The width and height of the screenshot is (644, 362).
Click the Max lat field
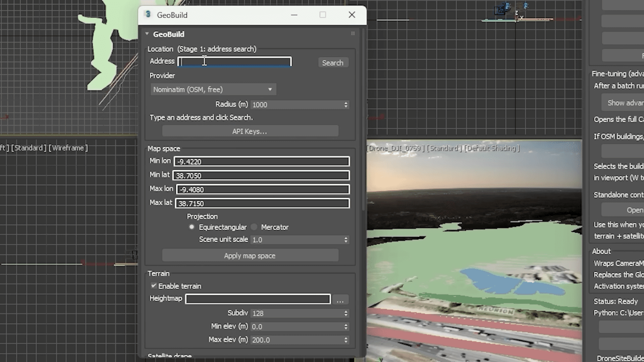click(262, 203)
